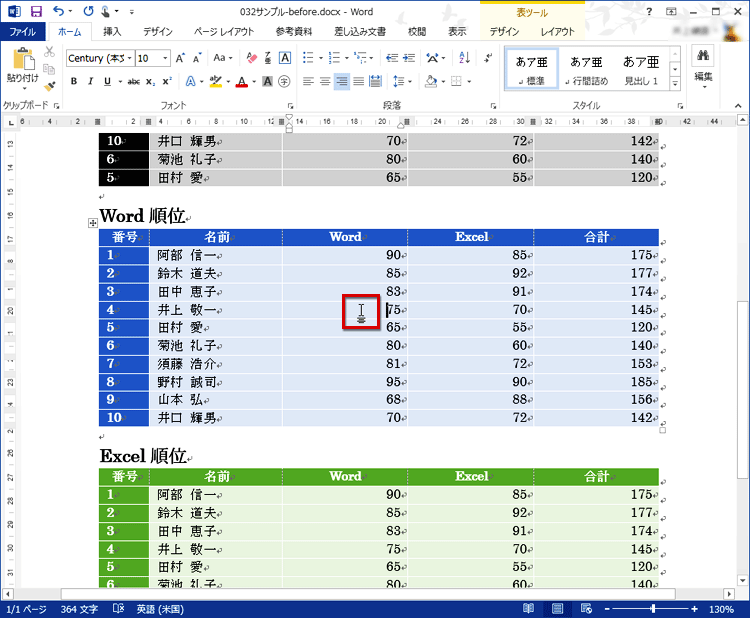The height and width of the screenshot is (618, 750).
Task: Open the Font dialog launcher
Action: point(290,106)
